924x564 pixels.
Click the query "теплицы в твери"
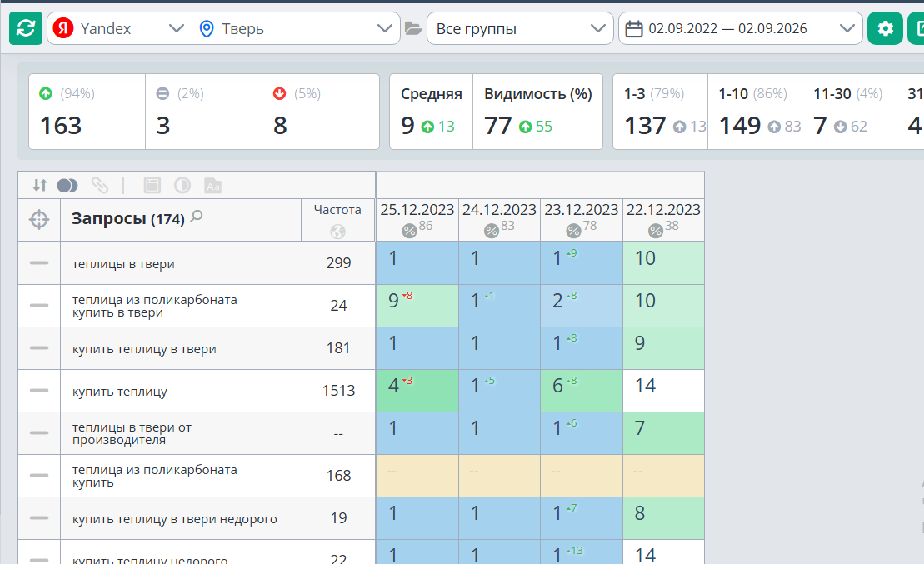(123, 264)
